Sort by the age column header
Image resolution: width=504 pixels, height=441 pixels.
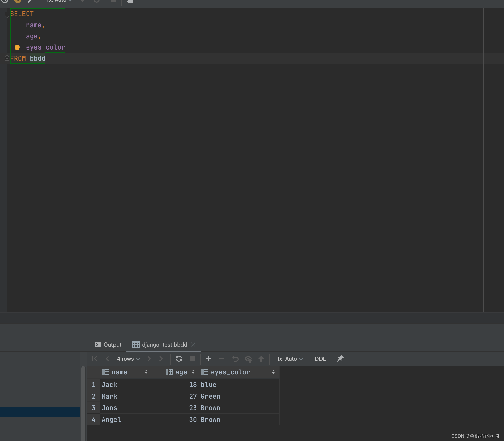(x=175, y=372)
